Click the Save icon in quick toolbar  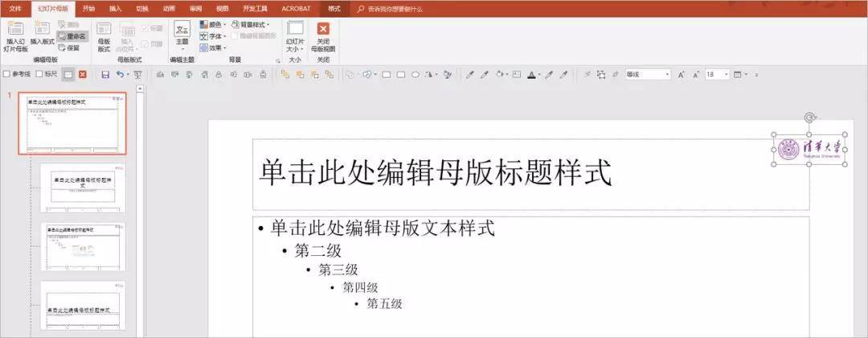(x=105, y=74)
